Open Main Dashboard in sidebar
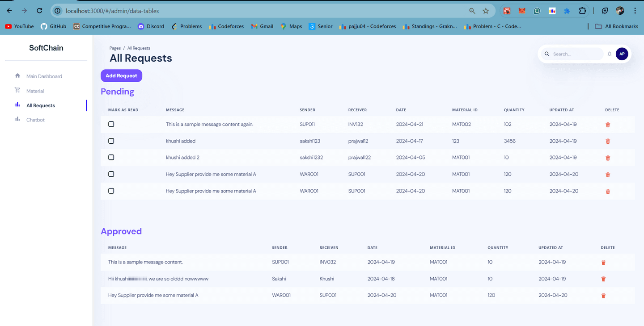 44,76
